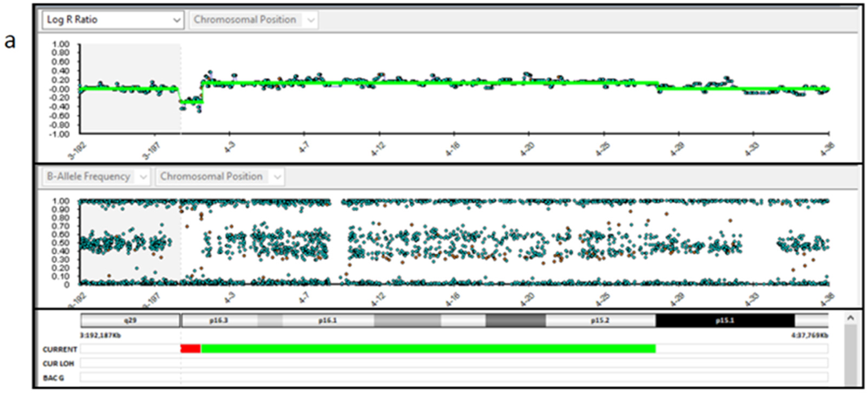Screen dimensions: 868x394
Task: Click the q29 cytoband segment
Action: pyautogui.click(x=130, y=320)
